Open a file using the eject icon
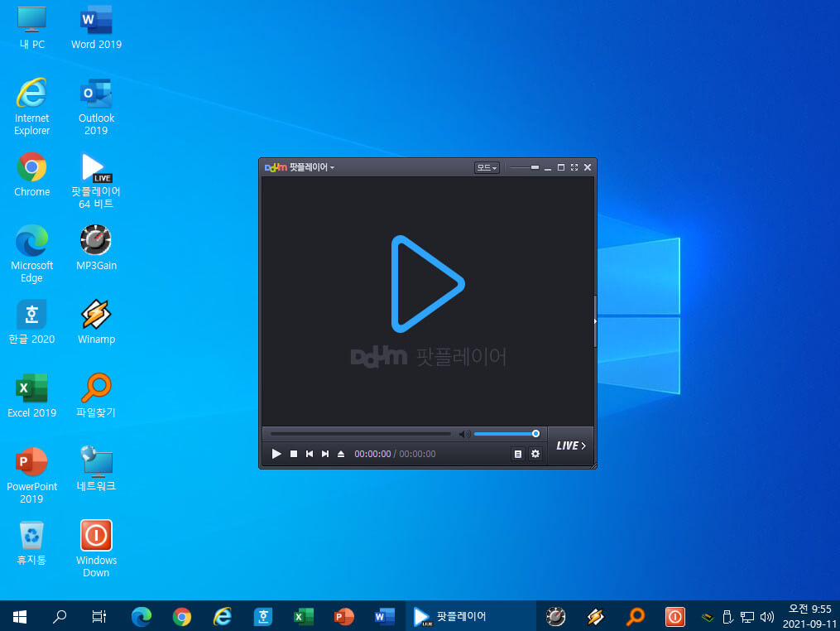Screen dimensions: 840x631 pyautogui.click(x=341, y=454)
